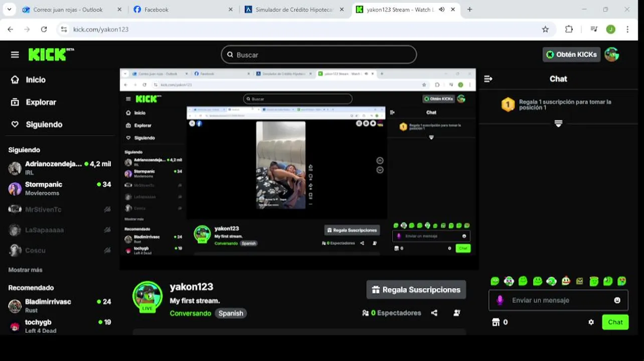Open recommended Bladimirrivasc channel

click(x=59, y=305)
